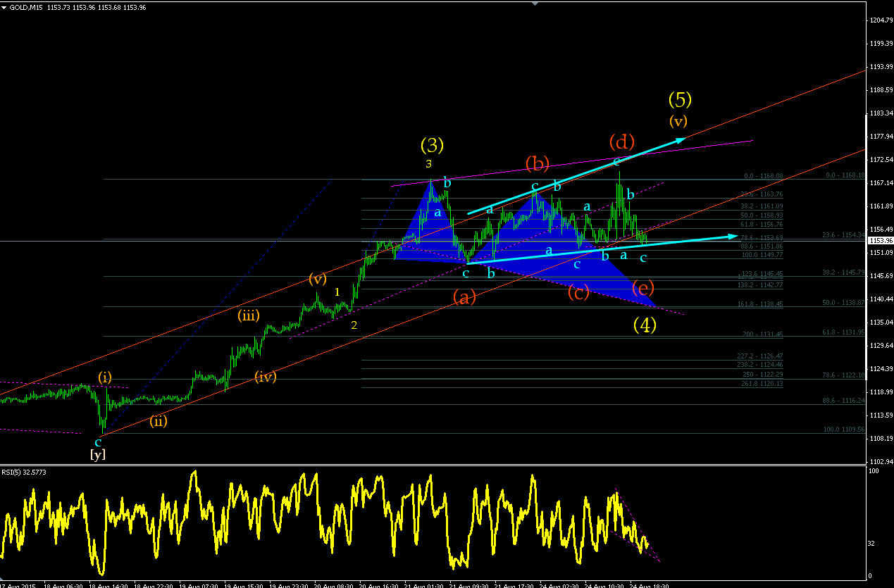
Task: Click the white [y] label
Action: tap(98, 454)
